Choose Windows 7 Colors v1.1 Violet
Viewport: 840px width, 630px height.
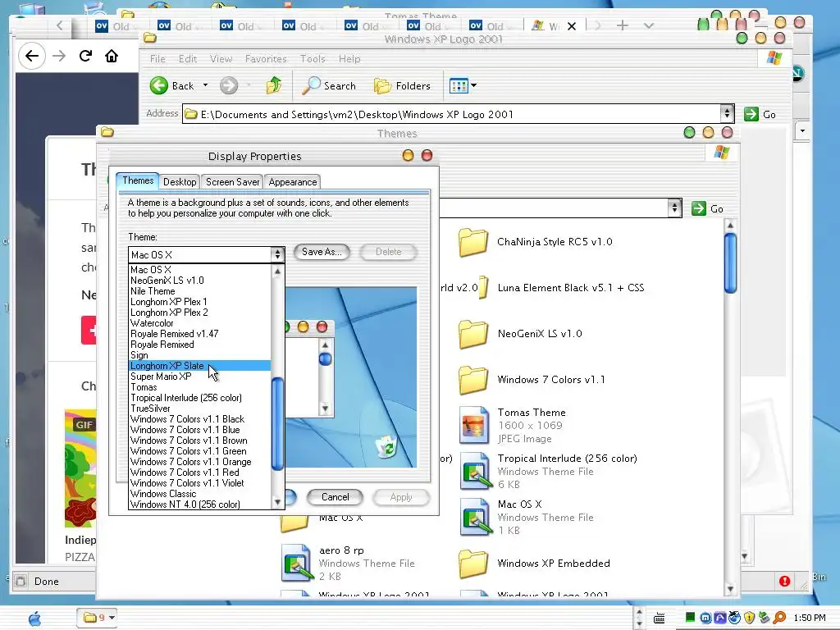click(x=200, y=483)
